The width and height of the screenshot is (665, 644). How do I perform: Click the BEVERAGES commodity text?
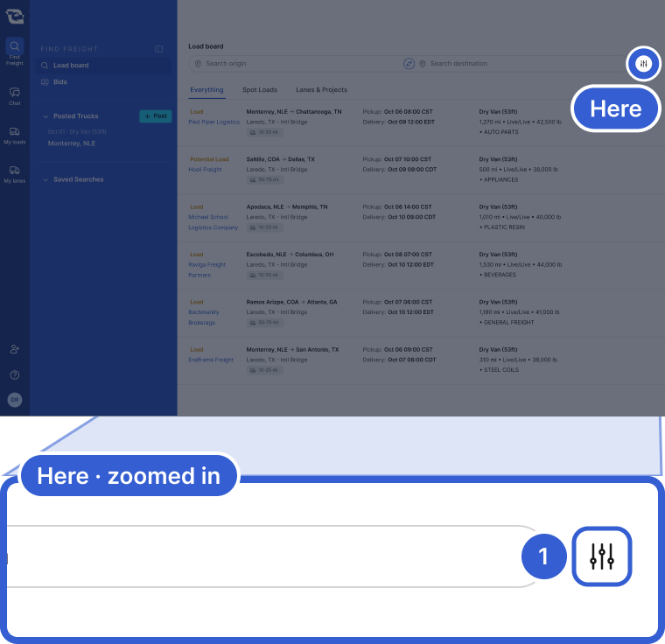point(500,275)
